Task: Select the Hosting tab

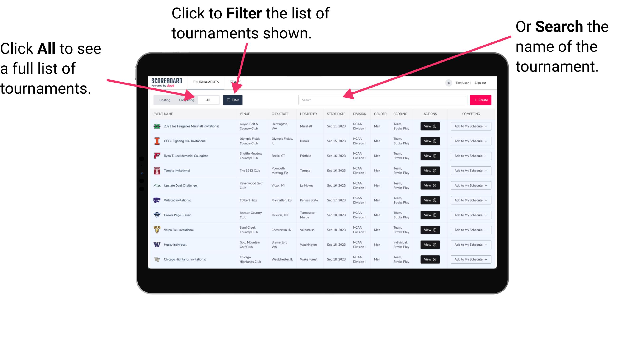Action: click(164, 100)
